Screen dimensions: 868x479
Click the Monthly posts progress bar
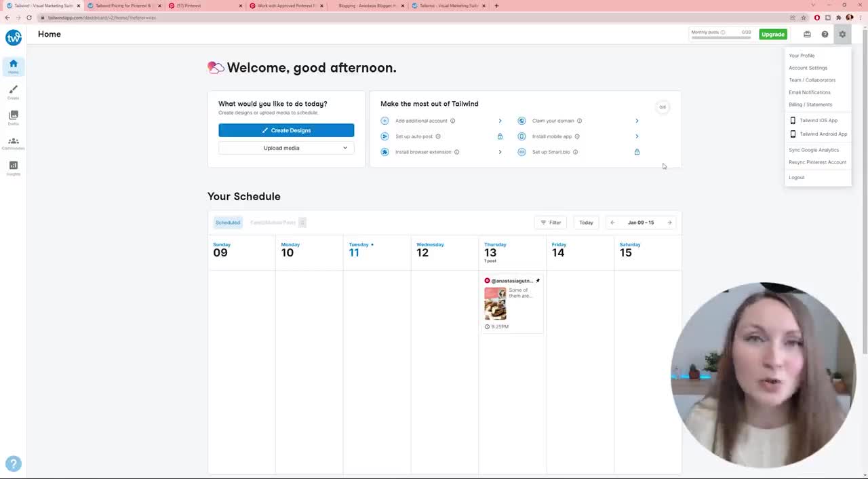(720, 37)
